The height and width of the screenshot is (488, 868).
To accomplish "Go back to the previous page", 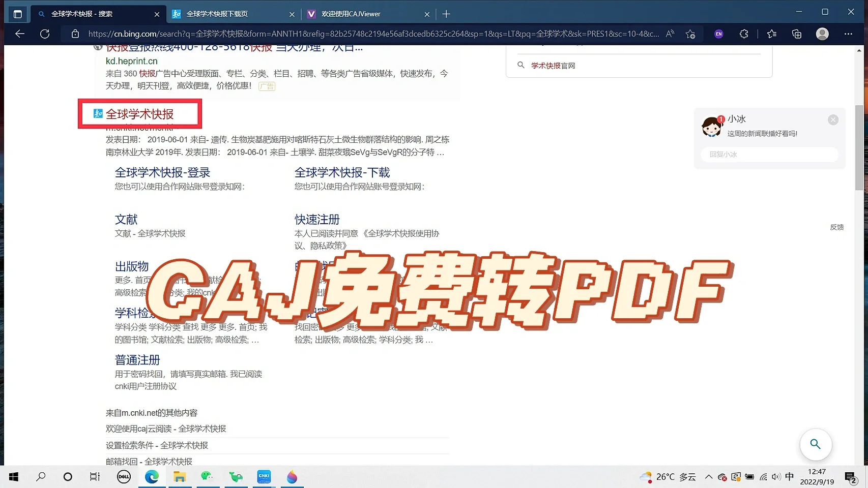I will [20, 34].
